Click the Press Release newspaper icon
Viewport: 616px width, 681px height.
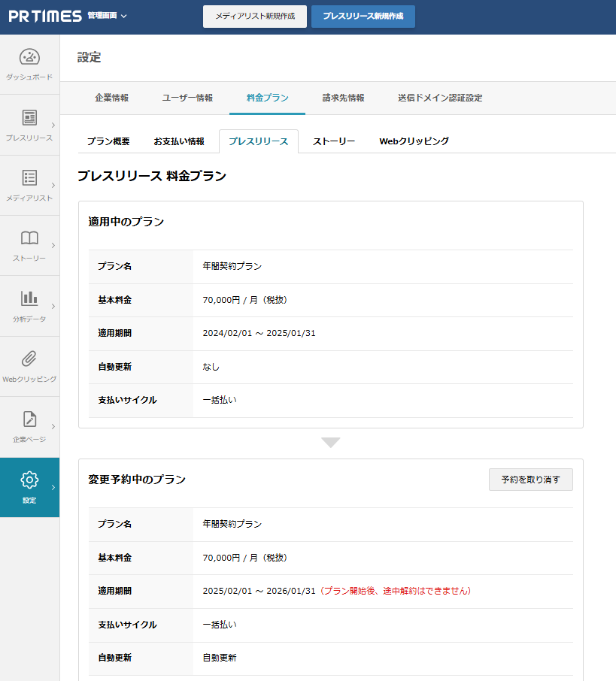(29, 118)
